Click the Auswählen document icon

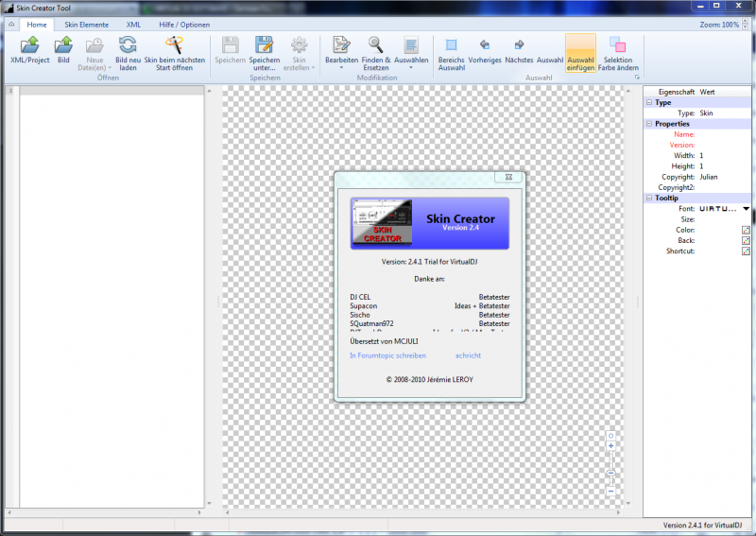[411, 45]
